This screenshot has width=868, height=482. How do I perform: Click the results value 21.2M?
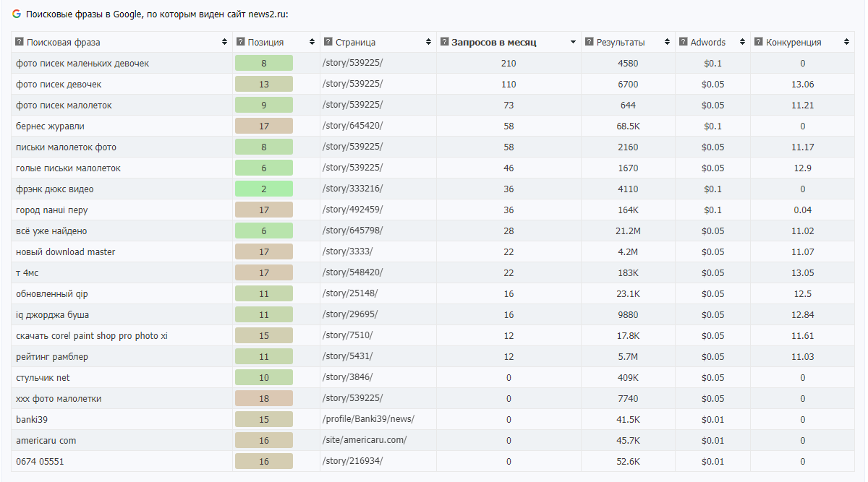point(628,231)
